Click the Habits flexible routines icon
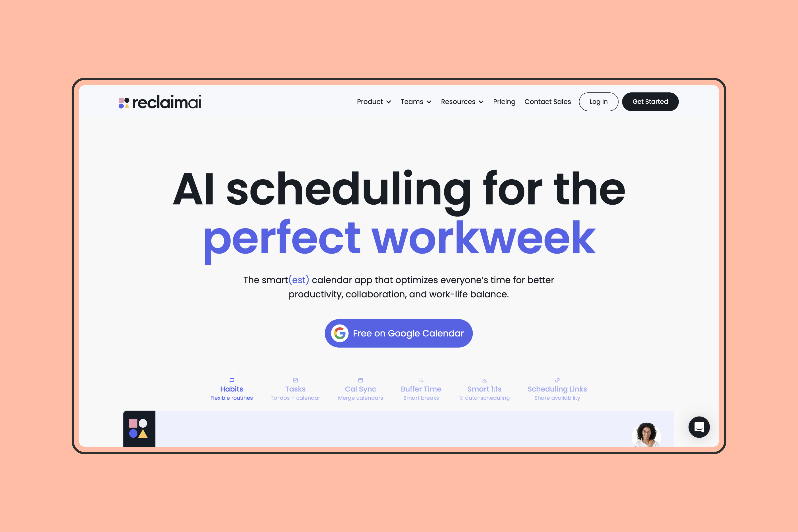This screenshot has width=798, height=532. 232,378
